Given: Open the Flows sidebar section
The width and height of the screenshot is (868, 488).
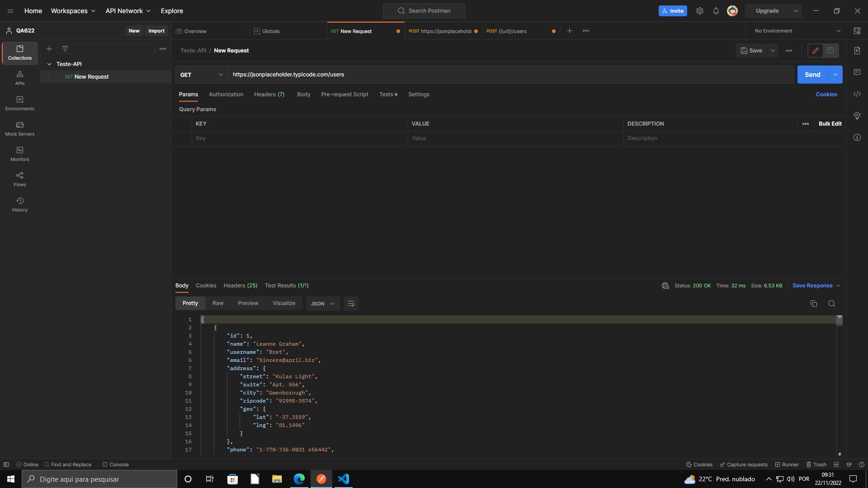Looking at the screenshot, I should point(19,179).
